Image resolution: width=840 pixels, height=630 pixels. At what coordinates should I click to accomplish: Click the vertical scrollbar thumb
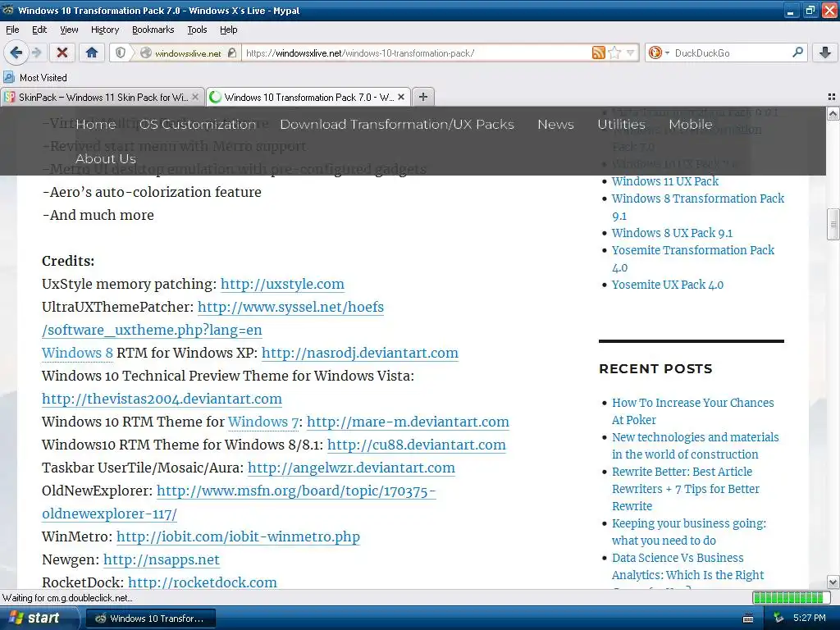[833, 224]
